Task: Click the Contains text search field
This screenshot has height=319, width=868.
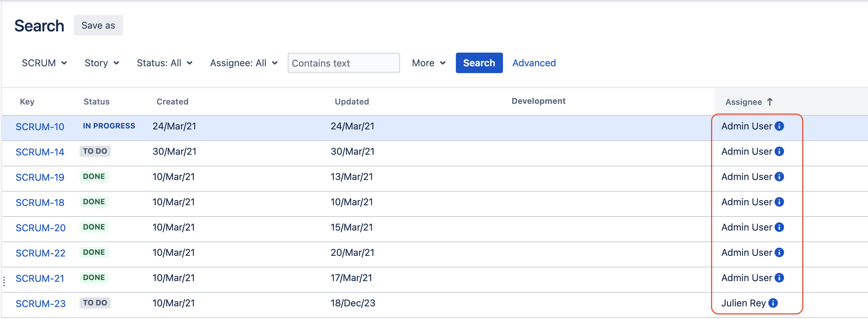Action: click(x=344, y=63)
